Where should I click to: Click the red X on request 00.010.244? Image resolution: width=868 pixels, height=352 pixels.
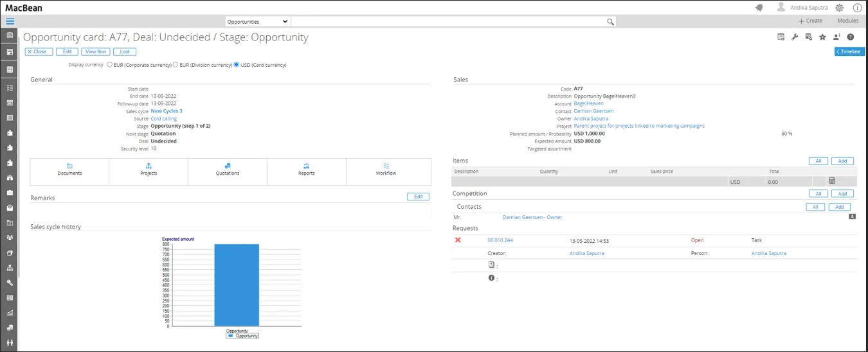[x=458, y=240]
